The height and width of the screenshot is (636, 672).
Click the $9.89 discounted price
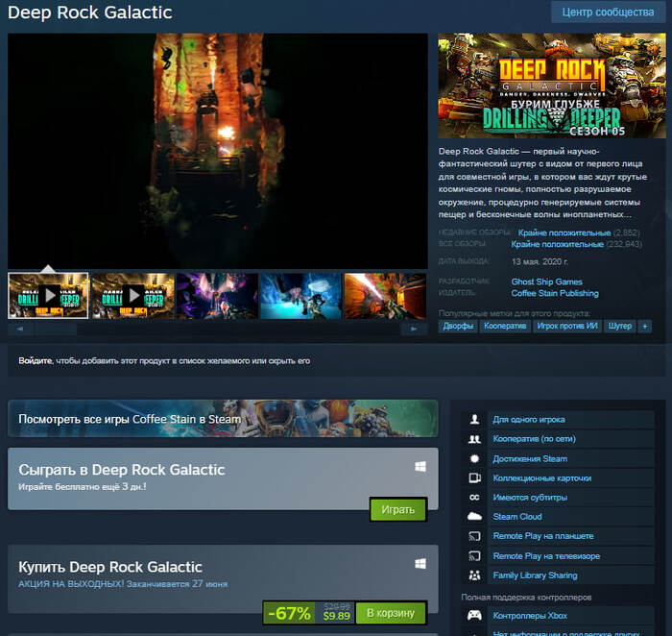[336, 616]
